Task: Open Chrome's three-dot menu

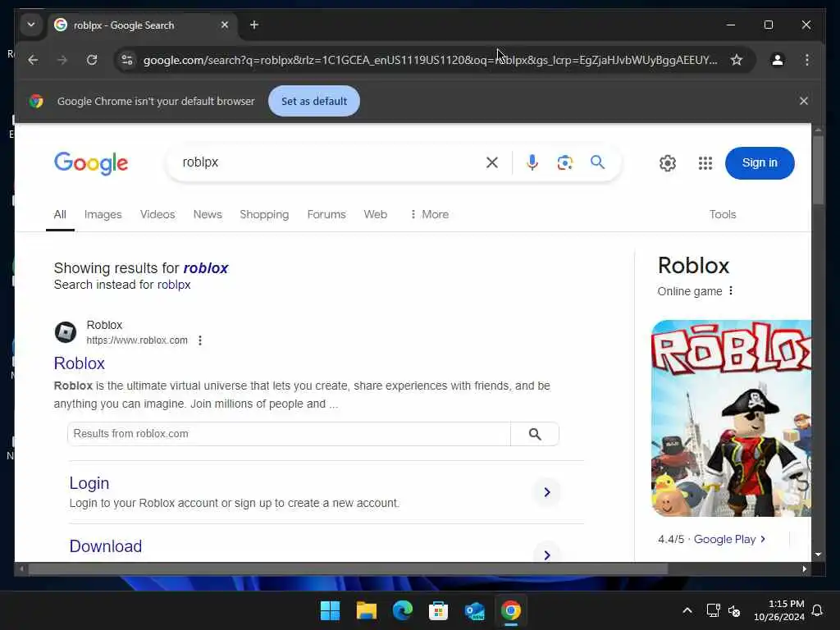Action: pyautogui.click(x=807, y=60)
